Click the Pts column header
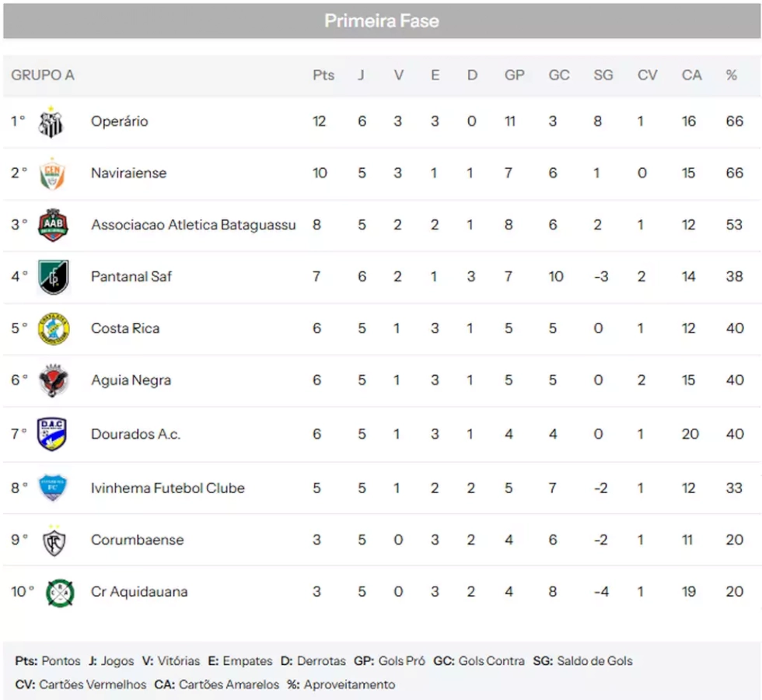This screenshot has width=762, height=700. 323,75
